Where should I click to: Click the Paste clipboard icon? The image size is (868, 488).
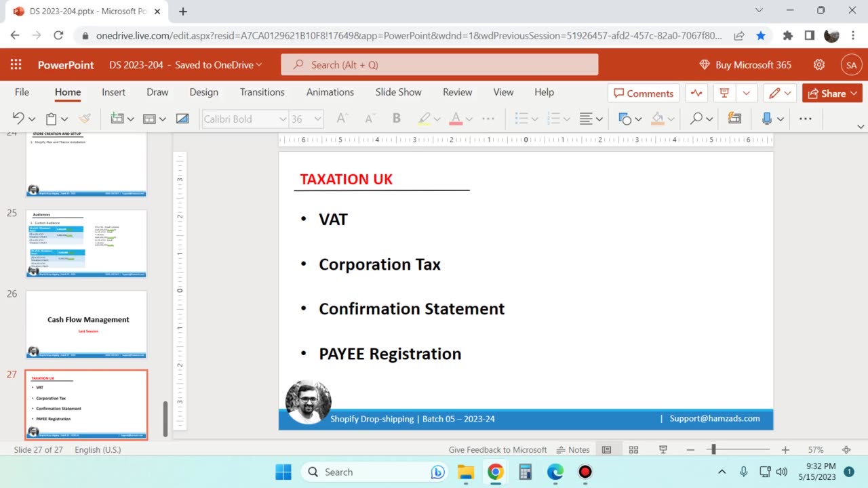[x=52, y=119]
